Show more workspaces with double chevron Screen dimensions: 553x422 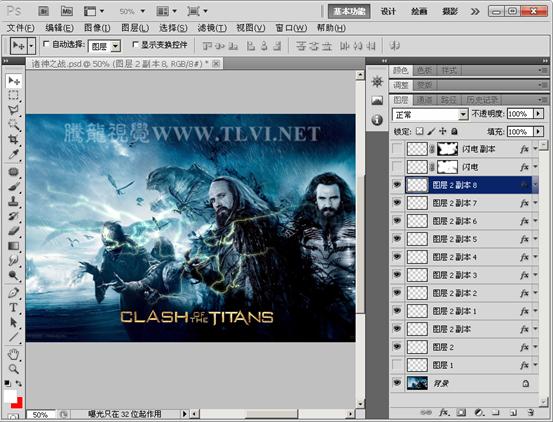pos(475,12)
